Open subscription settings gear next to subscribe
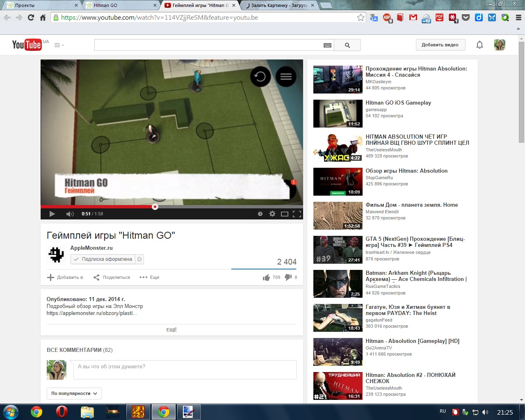The height and width of the screenshot is (420, 525). 139,259
